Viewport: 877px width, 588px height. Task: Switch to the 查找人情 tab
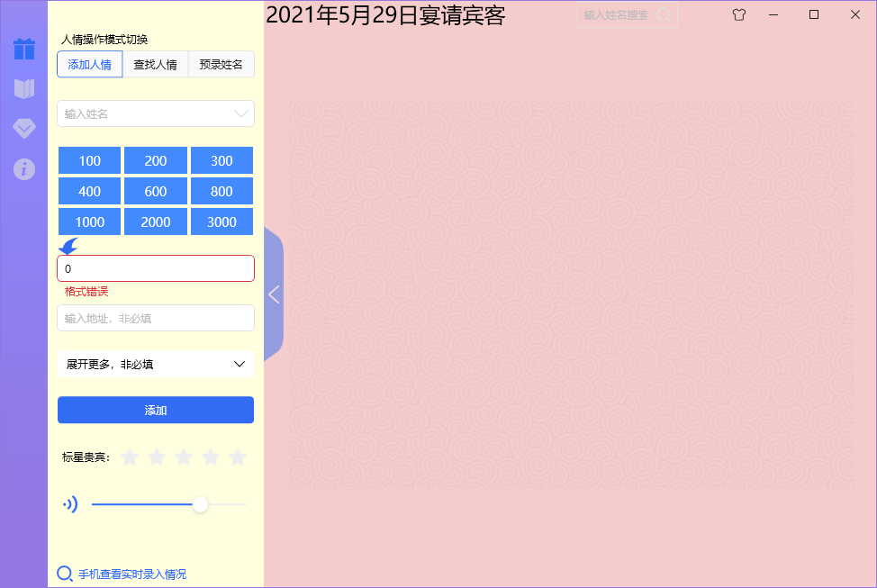tap(155, 64)
